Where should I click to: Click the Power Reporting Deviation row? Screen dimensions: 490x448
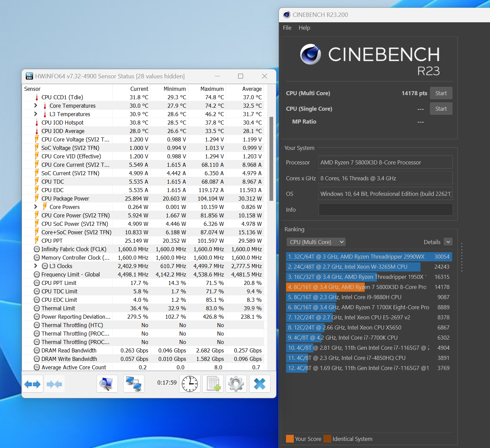point(143,317)
